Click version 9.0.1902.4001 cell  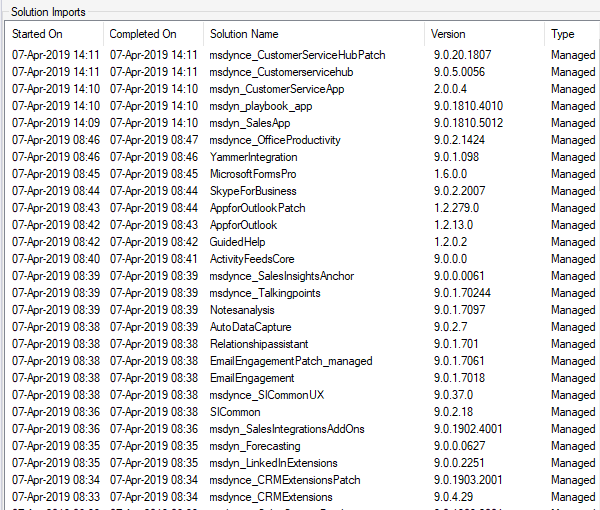(x=468, y=429)
